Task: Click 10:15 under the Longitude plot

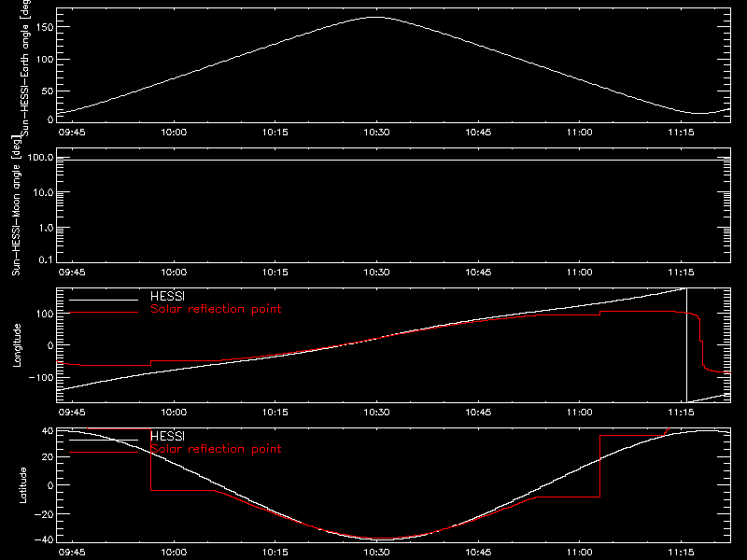Action: pos(275,413)
